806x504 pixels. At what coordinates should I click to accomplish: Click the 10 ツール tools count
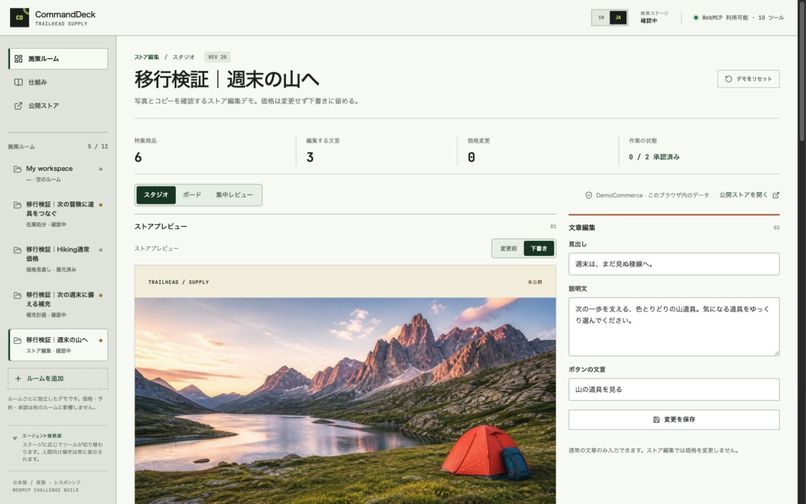click(x=771, y=17)
